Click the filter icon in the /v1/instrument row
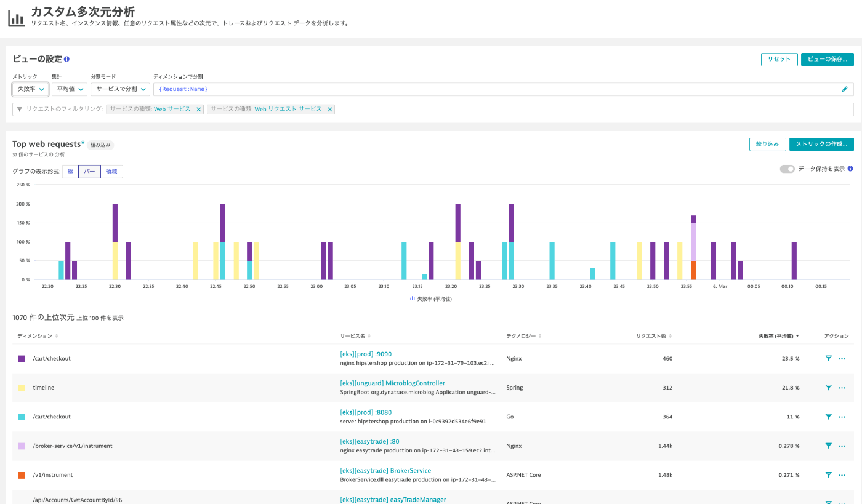This screenshot has width=862, height=504. tap(829, 475)
